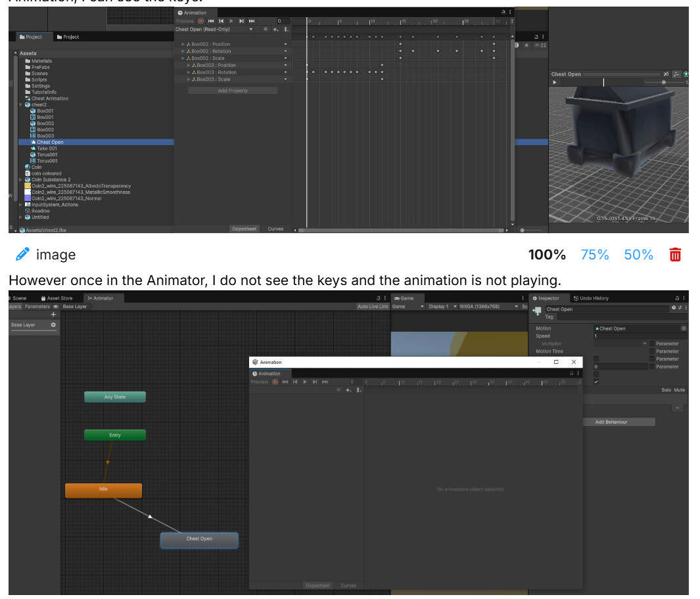
Task: Open the Base Layer settings gear icon
Action: pyautogui.click(x=54, y=324)
